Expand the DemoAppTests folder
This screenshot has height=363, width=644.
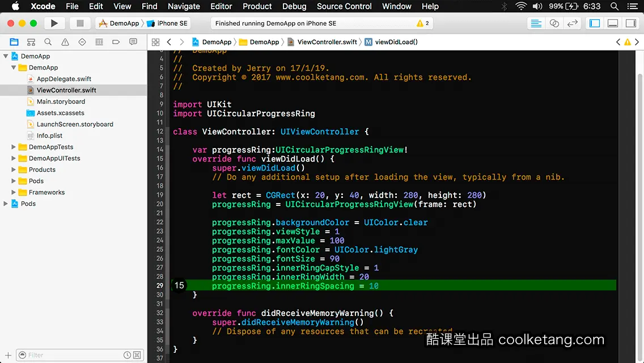coord(14,147)
